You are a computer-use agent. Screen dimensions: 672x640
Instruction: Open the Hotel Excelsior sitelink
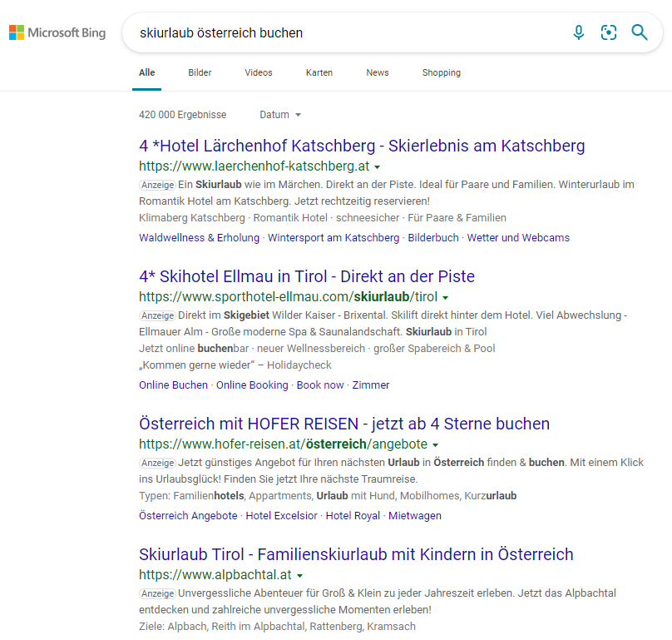click(x=282, y=516)
